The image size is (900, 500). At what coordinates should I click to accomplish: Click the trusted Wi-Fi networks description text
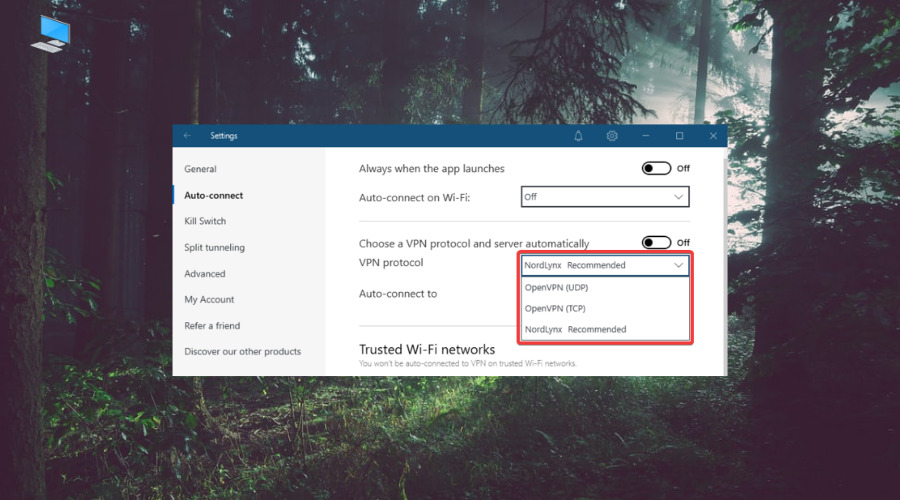click(x=468, y=363)
